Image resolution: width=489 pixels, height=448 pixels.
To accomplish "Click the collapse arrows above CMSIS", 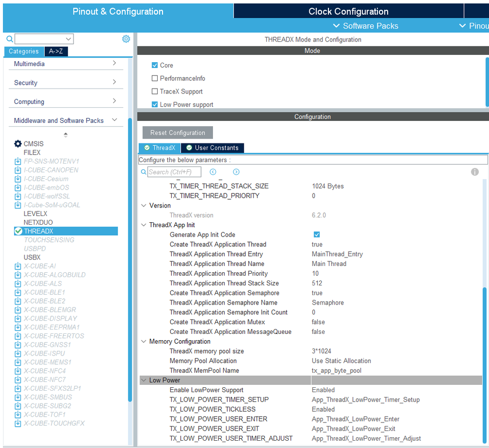I will click(x=66, y=135).
